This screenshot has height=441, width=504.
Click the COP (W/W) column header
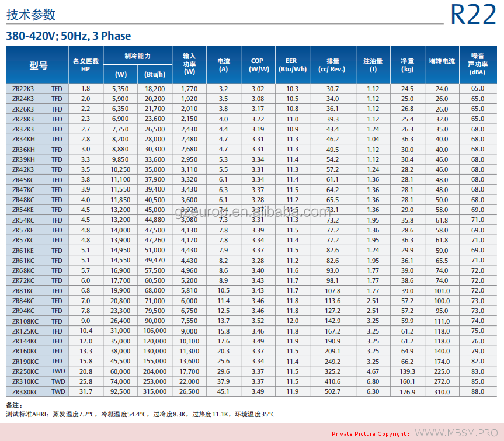click(x=258, y=65)
